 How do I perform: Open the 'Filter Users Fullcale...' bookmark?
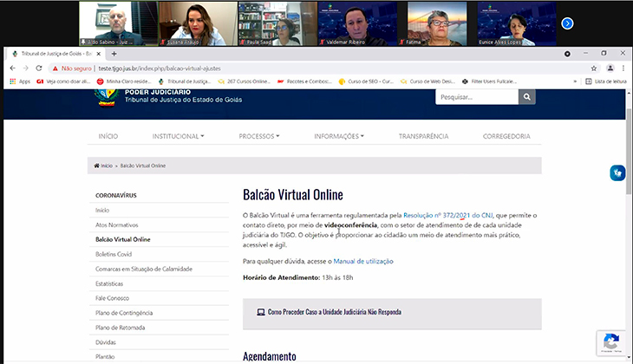tap(489, 81)
